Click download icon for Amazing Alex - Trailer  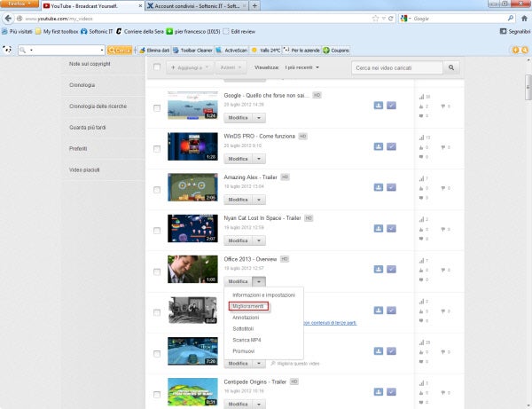click(x=379, y=187)
